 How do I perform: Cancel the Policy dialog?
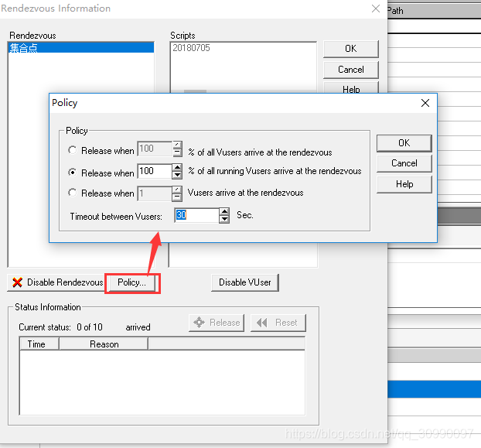404,163
